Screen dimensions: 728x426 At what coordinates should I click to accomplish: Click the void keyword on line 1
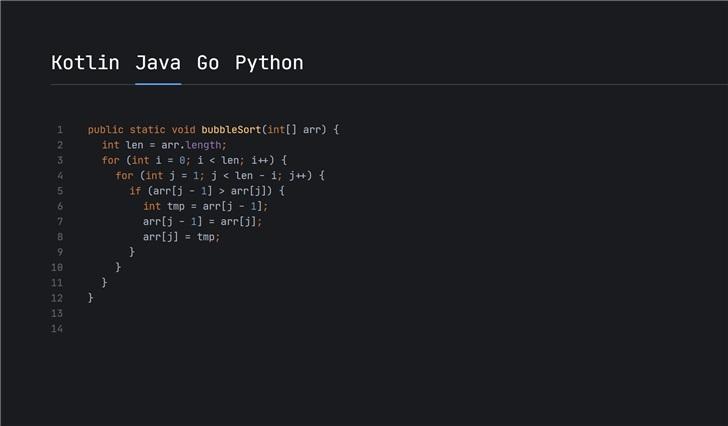tap(184, 130)
